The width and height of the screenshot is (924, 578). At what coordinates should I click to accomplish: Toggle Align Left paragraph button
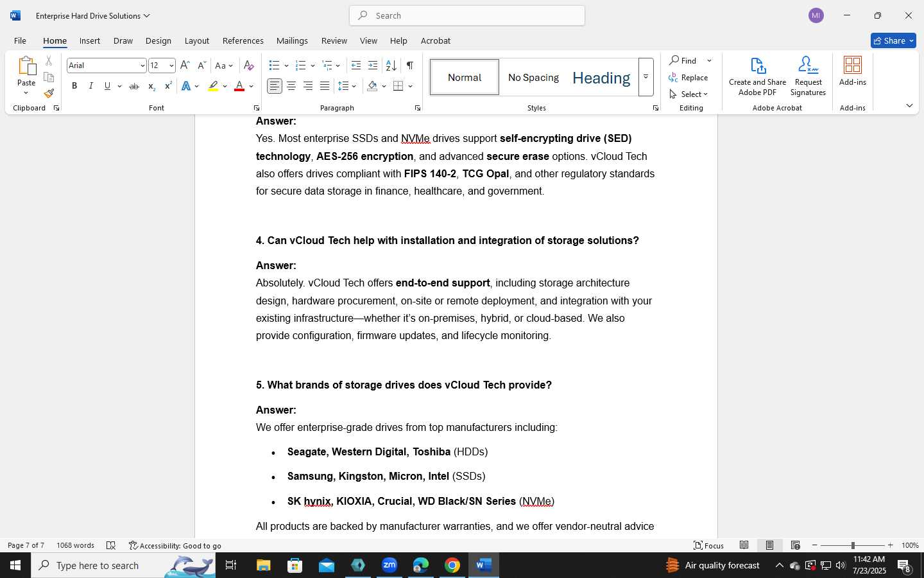(x=275, y=86)
